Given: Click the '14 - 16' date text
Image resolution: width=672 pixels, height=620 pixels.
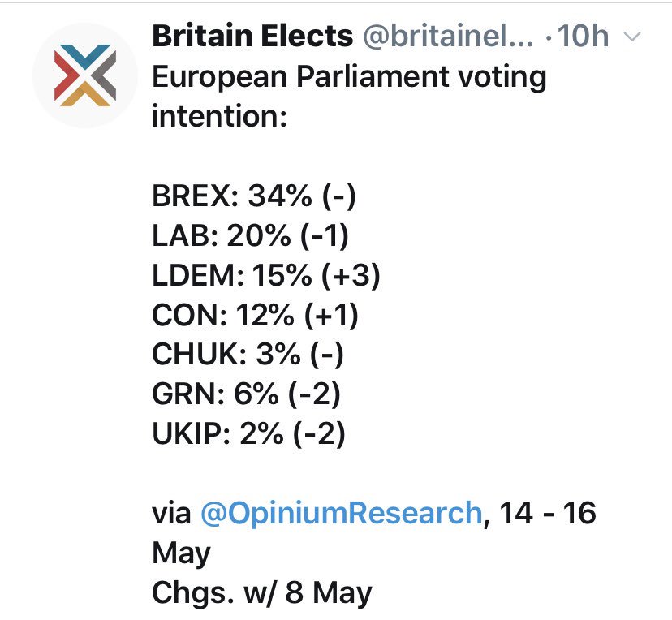Looking at the screenshot, I should (x=548, y=513).
